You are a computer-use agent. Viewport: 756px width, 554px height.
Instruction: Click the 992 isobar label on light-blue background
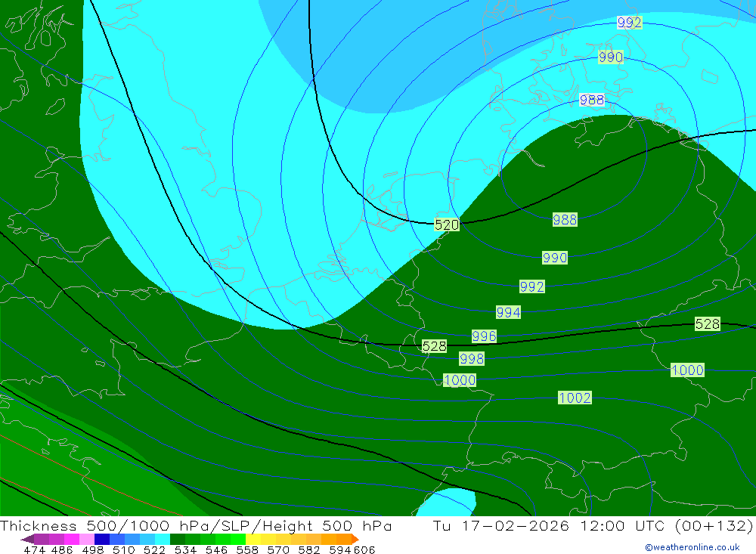629,23
